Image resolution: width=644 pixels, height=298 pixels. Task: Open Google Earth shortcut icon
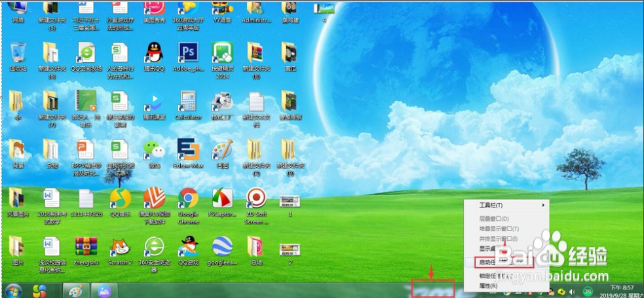pos(223,251)
